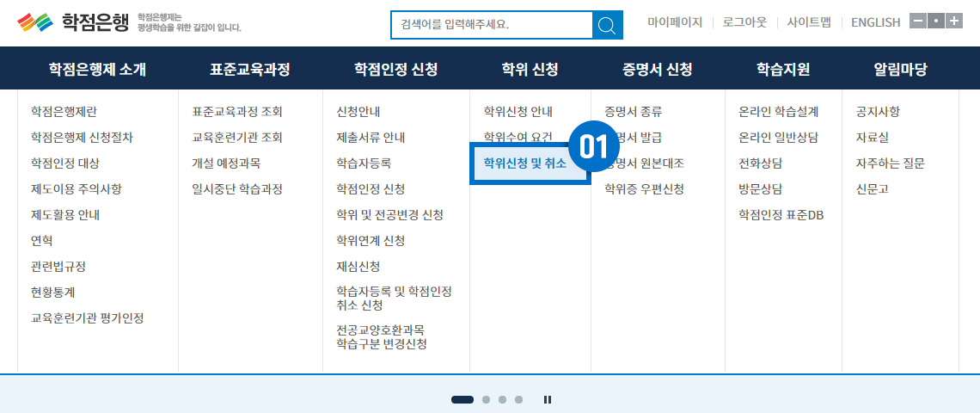
Task: Open 공지사항 under 알림마당
Action: click(x=878, y=112)
